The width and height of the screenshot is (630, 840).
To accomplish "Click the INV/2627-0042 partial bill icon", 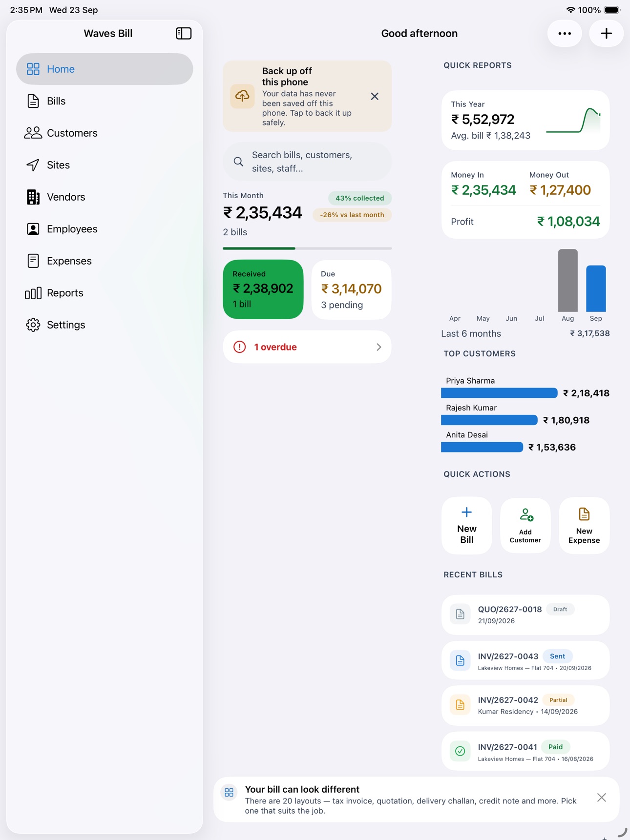I will coord(460,705).
